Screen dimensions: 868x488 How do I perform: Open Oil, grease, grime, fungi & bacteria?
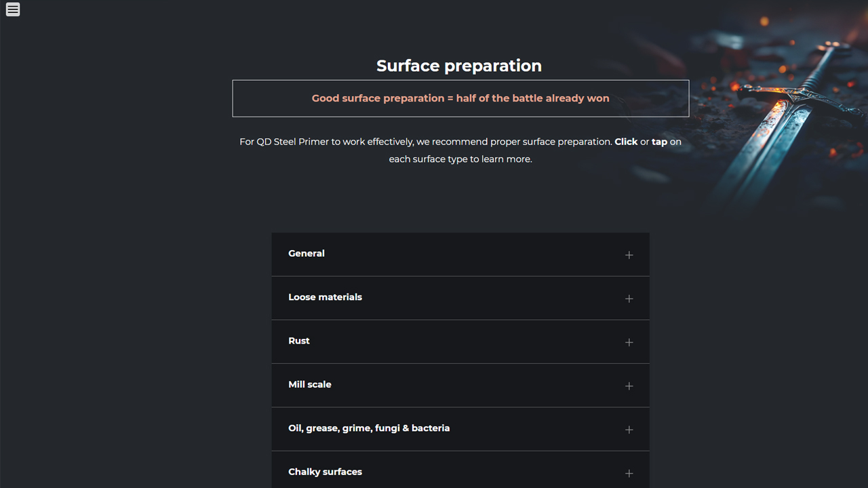click(x=369, y=428)
